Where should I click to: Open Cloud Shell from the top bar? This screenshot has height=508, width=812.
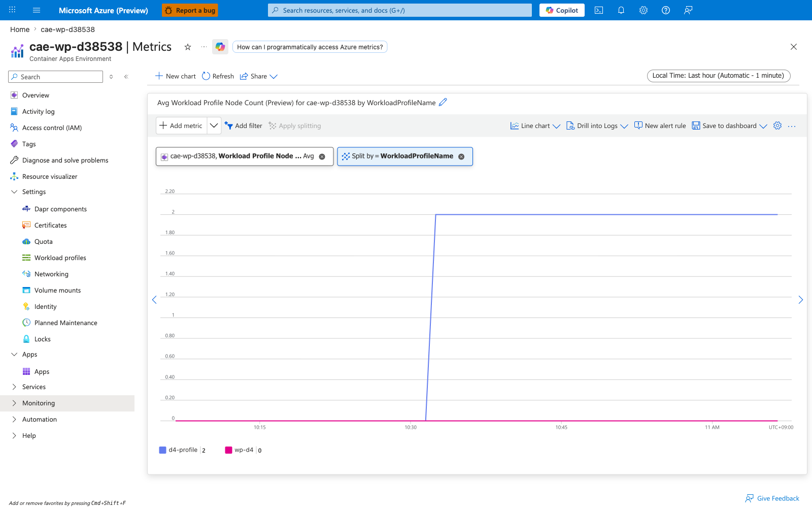click(x=599, y=10)
